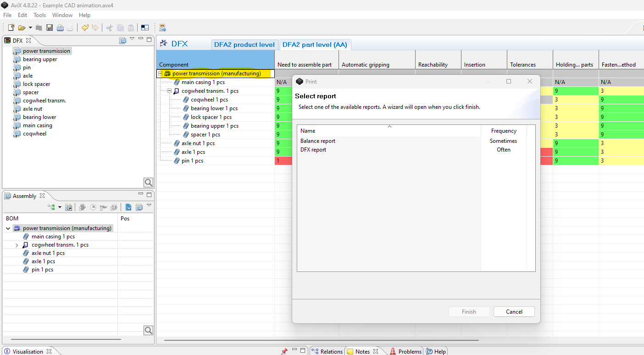Viewport: 644px width, 355px height.
Task: Click the pin icon in Visualisation panel
Action: tap(284, 351)
